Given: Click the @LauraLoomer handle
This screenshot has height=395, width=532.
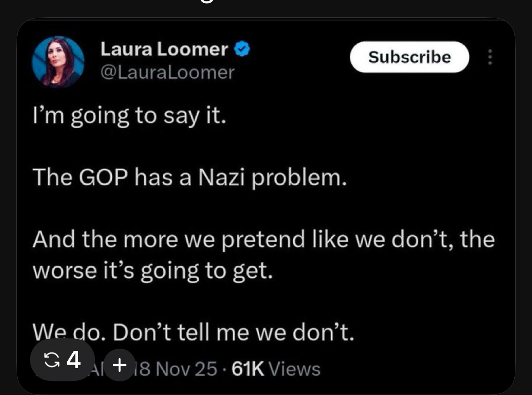Looking at the screenshot, I should (167, 72).
